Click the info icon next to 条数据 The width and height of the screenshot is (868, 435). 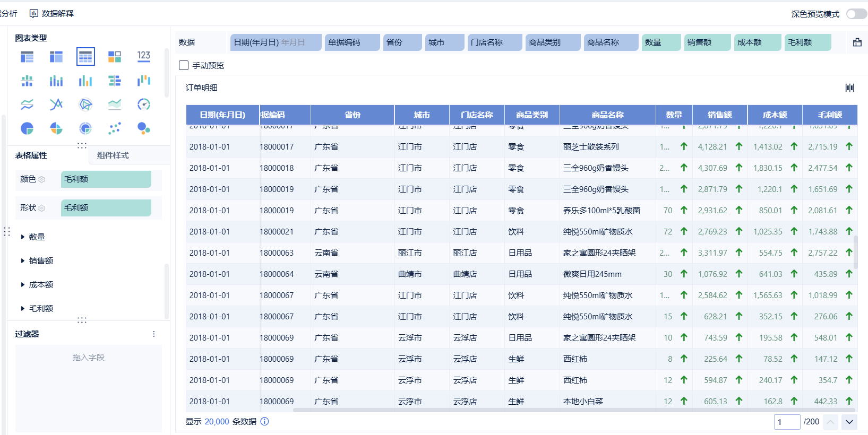265,422
